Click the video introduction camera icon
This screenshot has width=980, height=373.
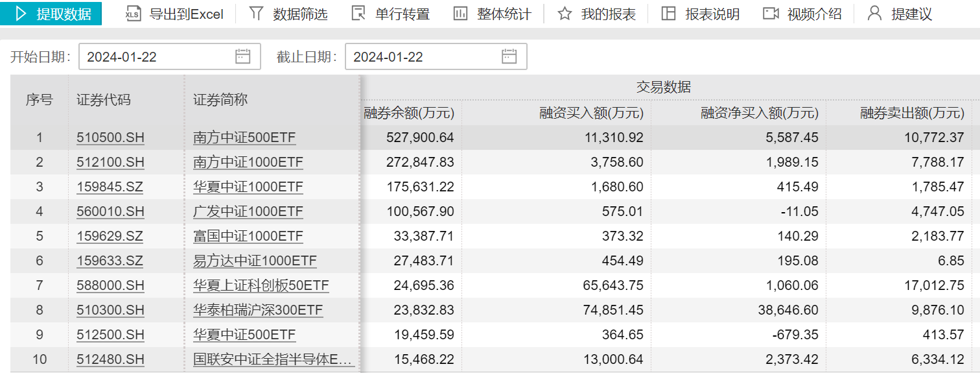pyautogui.click(x=771, y=14)
